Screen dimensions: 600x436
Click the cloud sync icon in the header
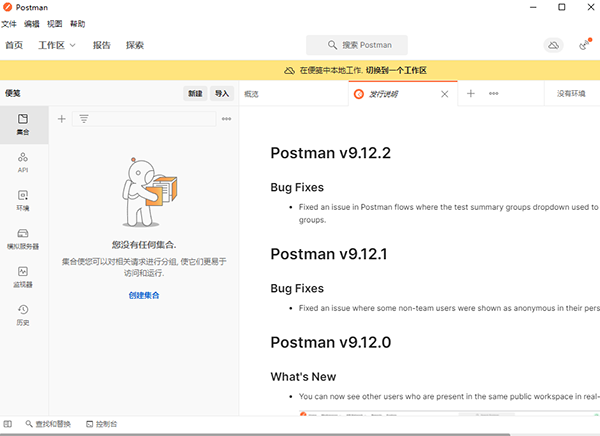(552, 45)
